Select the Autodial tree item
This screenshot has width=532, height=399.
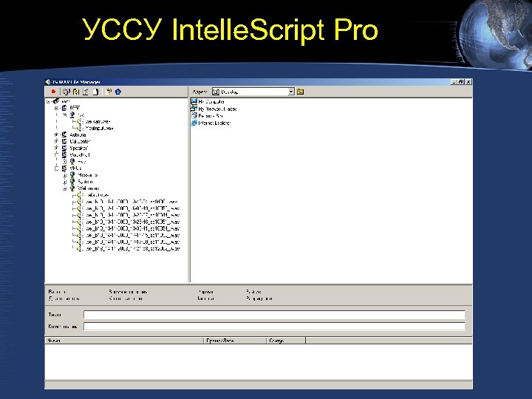click(x=78, y=134)
